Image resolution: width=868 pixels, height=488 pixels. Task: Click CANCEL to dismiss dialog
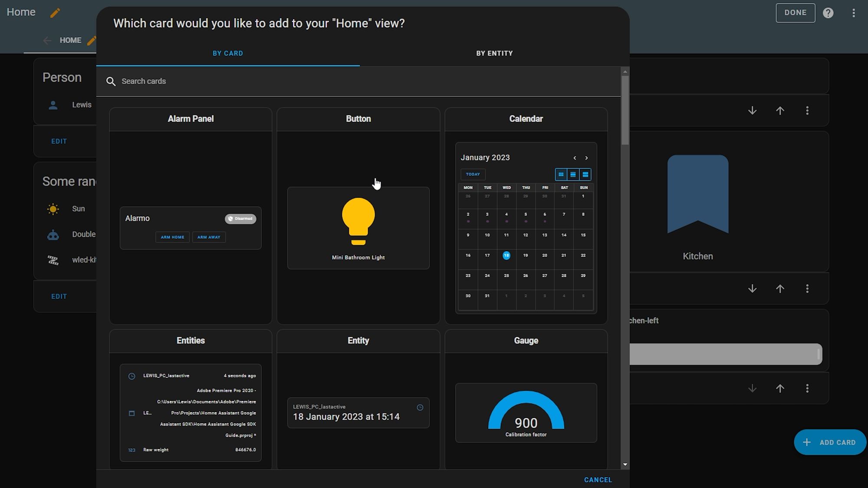coord(597,479)
